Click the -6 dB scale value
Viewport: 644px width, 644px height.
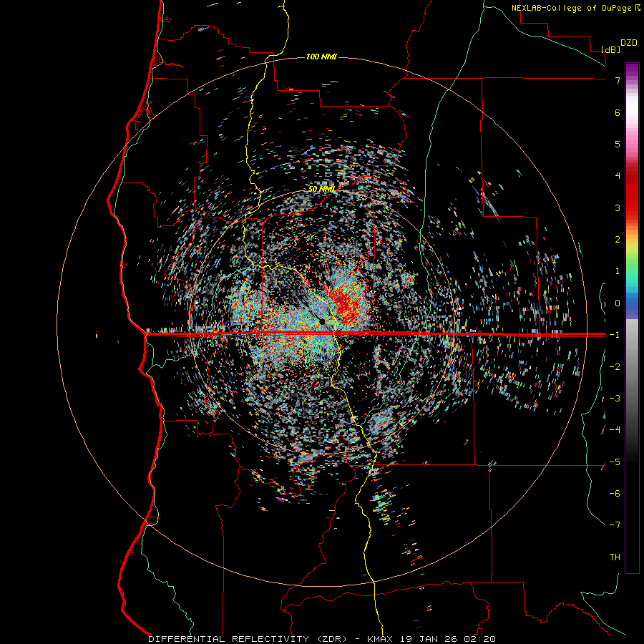615,494
